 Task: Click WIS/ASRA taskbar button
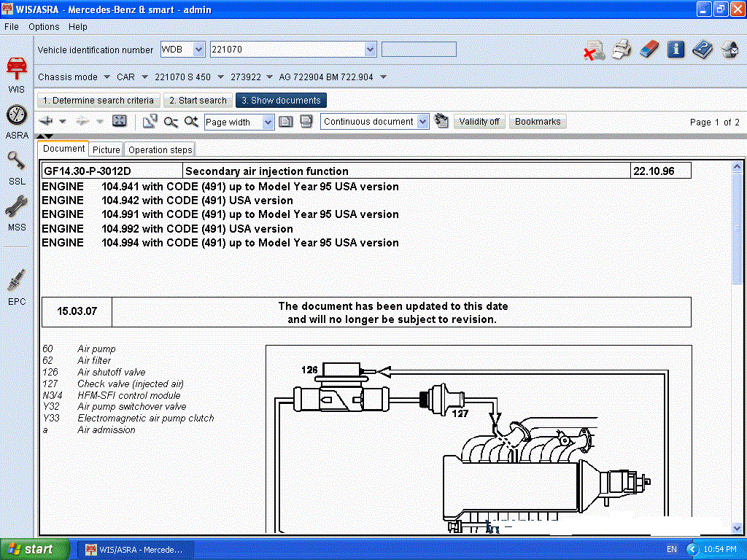136,550
